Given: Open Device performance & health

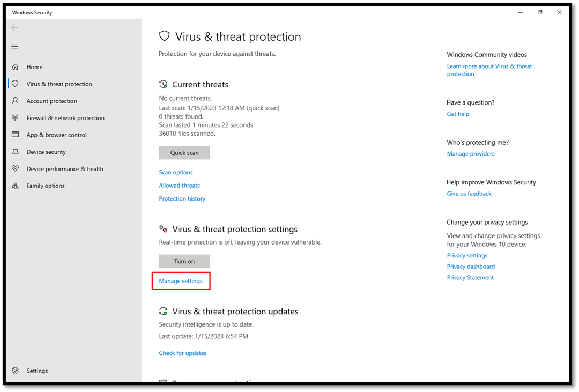Looking at the screenshot, I should 64,168.
